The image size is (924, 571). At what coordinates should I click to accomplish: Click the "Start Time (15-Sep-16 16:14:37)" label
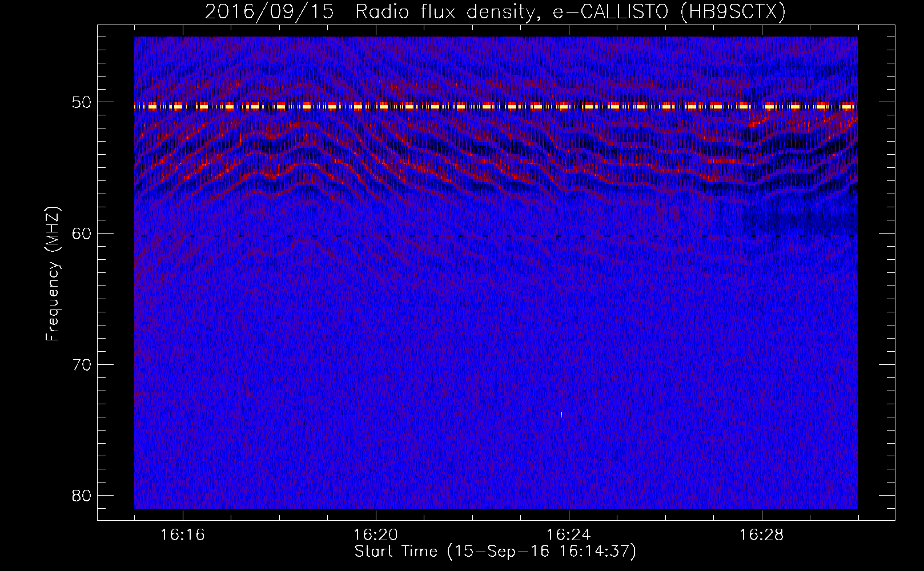(495, 552)
